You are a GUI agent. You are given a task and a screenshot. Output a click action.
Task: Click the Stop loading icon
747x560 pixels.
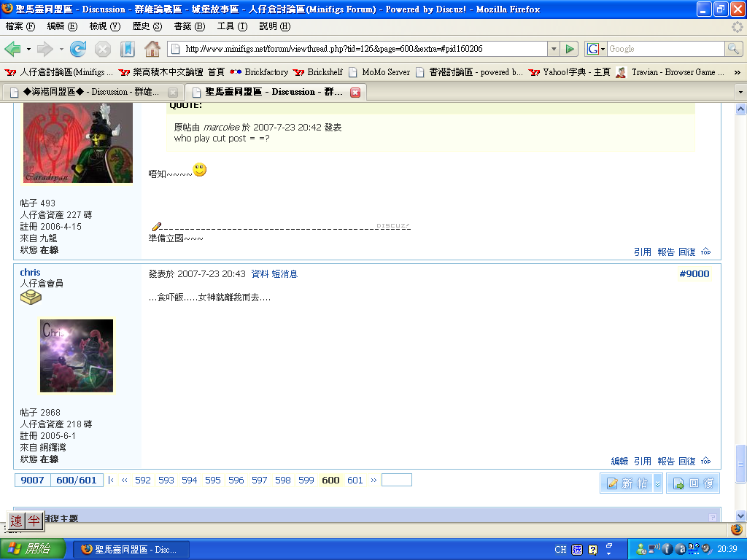click(x=101, y=49)
